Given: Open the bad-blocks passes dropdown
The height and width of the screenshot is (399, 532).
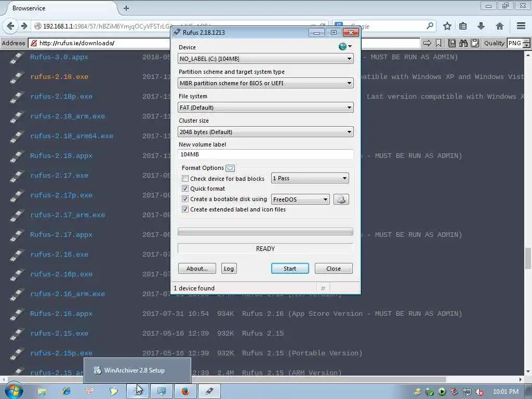Looking at the screenshot, I should pyautogui.click(x=310, y=178).
